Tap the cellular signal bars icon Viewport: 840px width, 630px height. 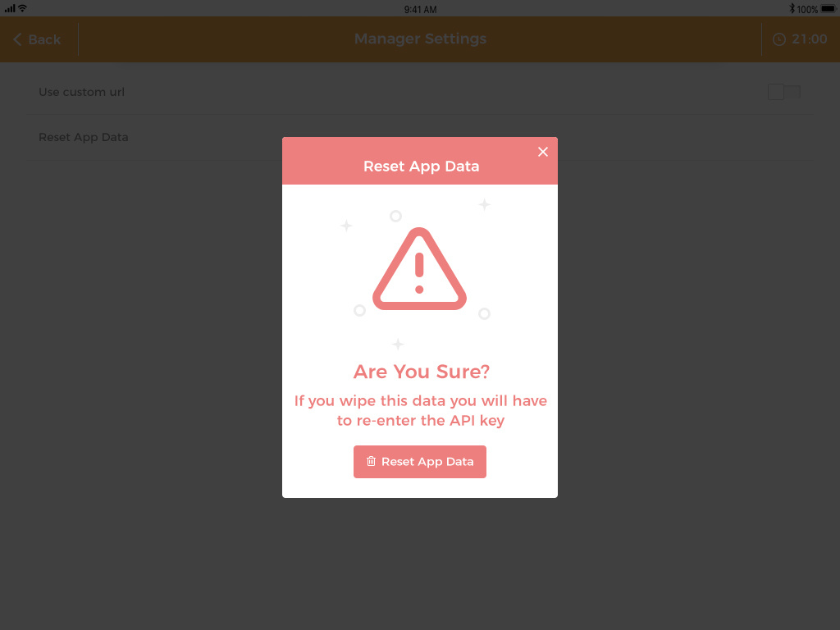pos(10,8)
